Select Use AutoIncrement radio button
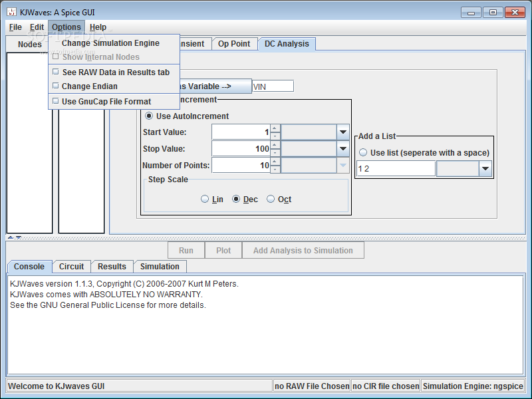Image resolution: width=532 pixels, height=399 pixels. (x=148, y=116)
